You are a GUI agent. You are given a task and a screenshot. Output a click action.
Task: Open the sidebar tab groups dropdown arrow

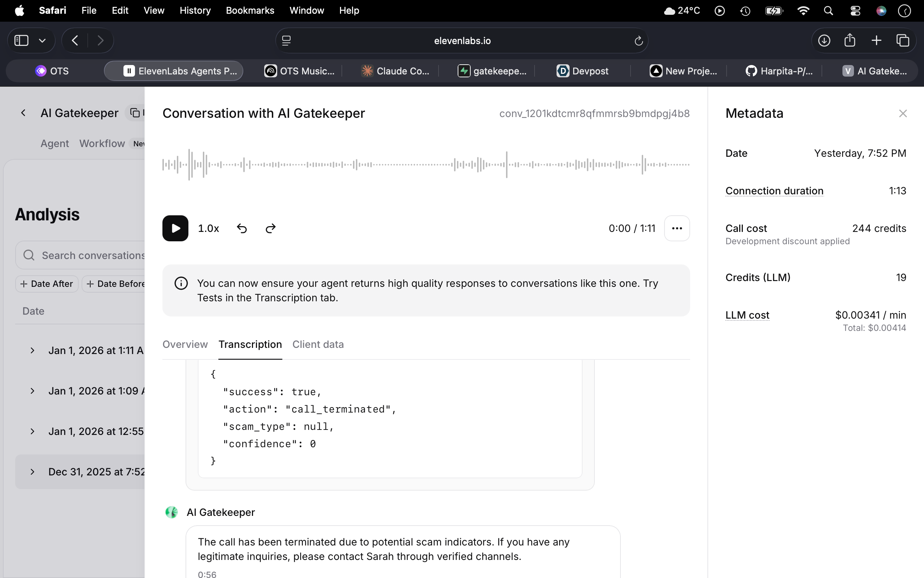[x=42, y=40]
